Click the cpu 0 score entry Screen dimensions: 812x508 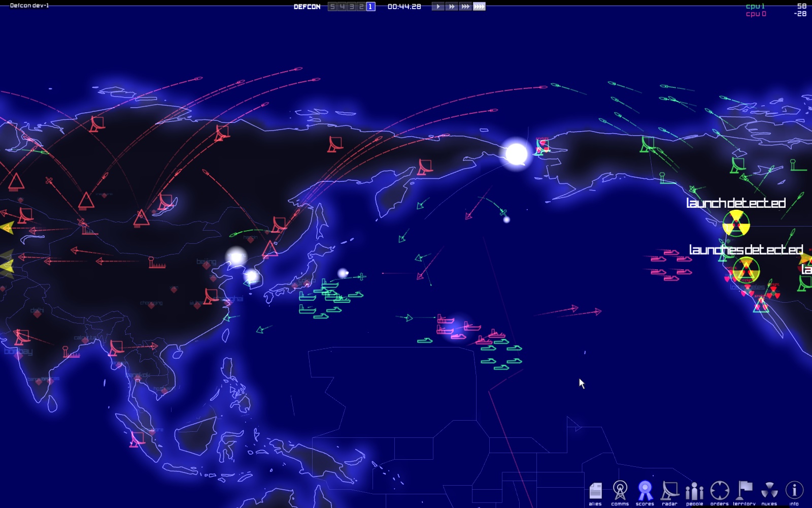coord(756,14)
